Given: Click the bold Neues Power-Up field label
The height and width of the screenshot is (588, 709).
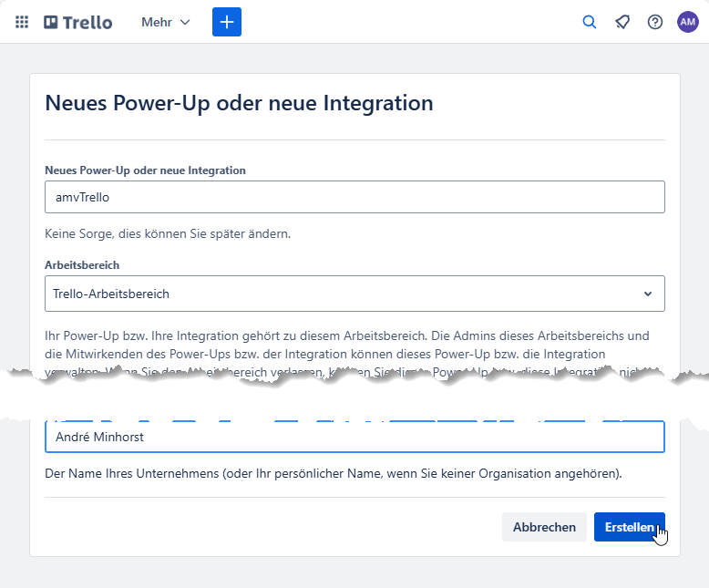Looking at the screenshot, I should (x=145, y=170).
